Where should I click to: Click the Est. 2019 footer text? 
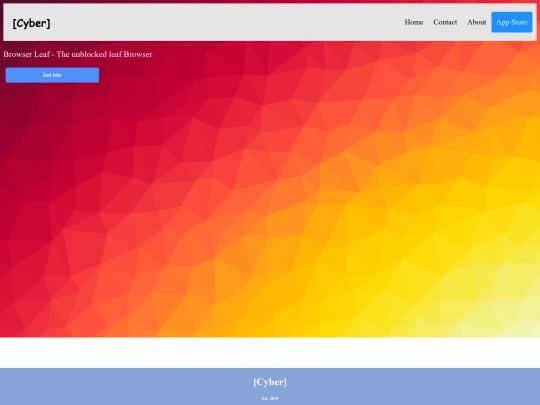270,398
